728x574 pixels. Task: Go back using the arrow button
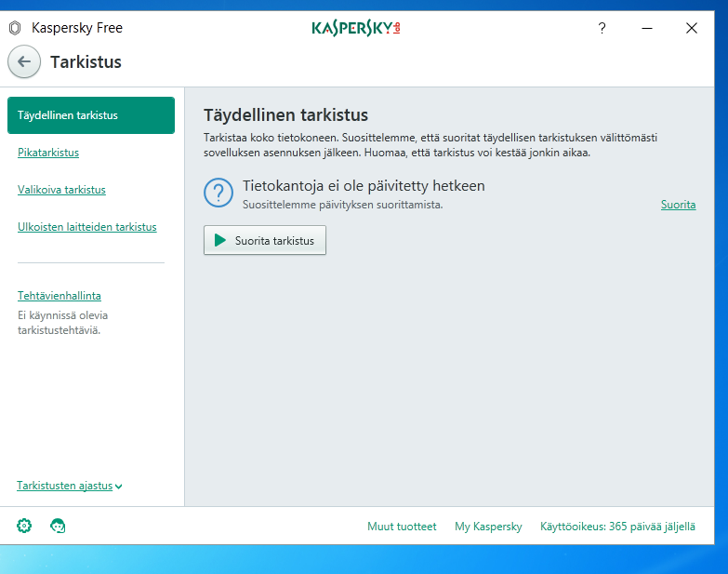coord(24,61)
